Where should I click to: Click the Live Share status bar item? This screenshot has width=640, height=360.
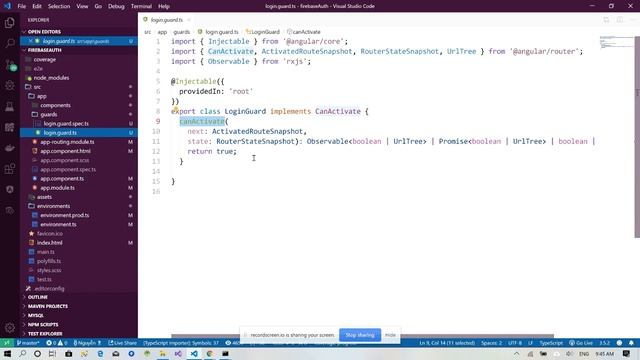pyautogui.click(x=122, y=343)
